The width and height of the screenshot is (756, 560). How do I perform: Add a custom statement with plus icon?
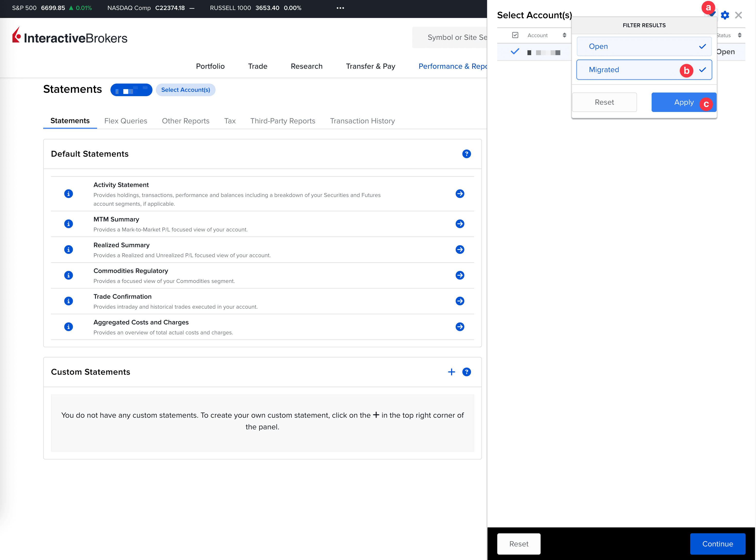click(451, 372)
